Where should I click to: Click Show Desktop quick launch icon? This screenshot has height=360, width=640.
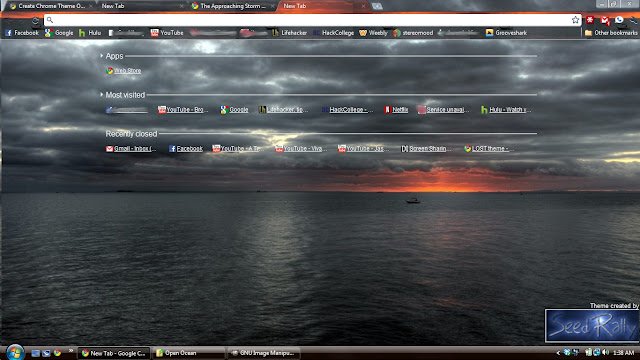(36, 353)
